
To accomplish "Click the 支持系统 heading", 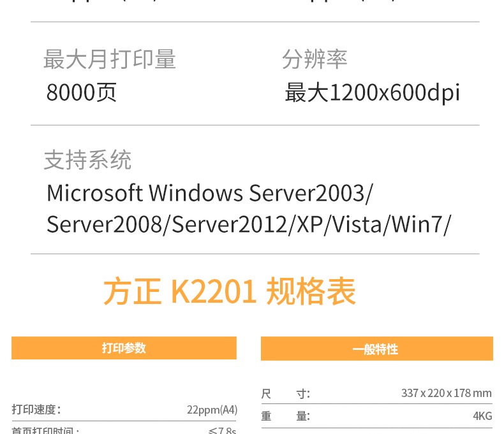I will [x=88, y=159].
